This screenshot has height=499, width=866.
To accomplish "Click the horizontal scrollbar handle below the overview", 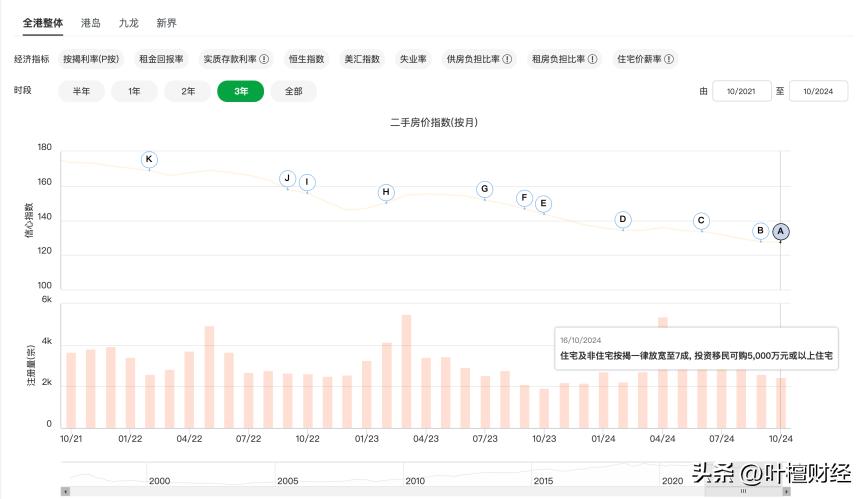I will pos(743,491).
